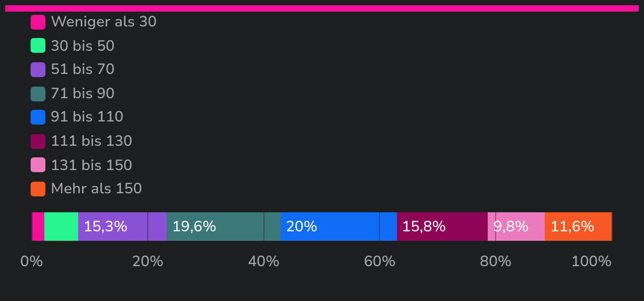Click the teal '71 bis 90' legend swatch

pos(38,94)
